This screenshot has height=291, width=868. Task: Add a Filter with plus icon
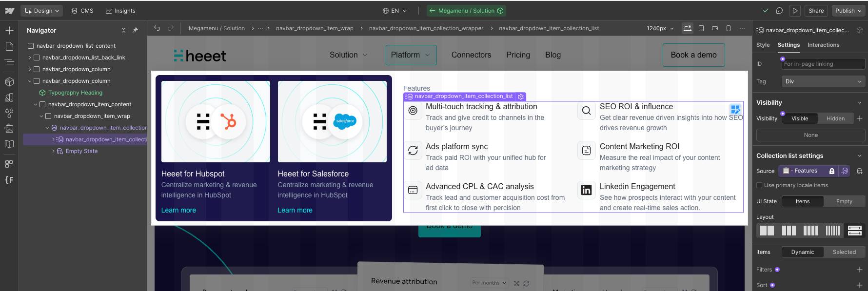pos(860,270)
